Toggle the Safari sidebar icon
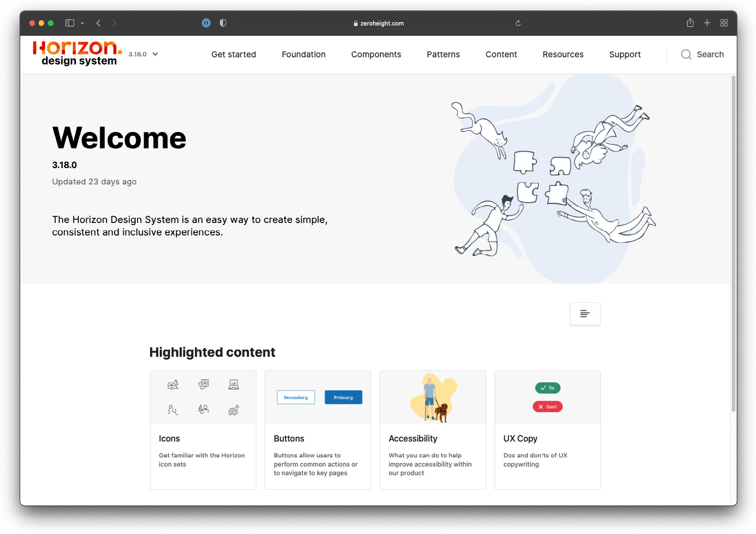 (x=70, y=23)
